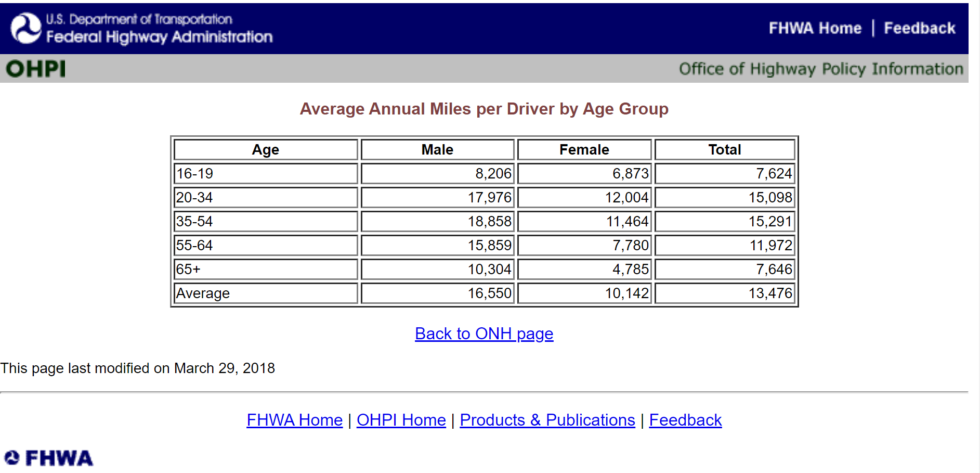The image size is (980, 473).
Task: Click the male average 16,550
Action: [x=490, y=293]
